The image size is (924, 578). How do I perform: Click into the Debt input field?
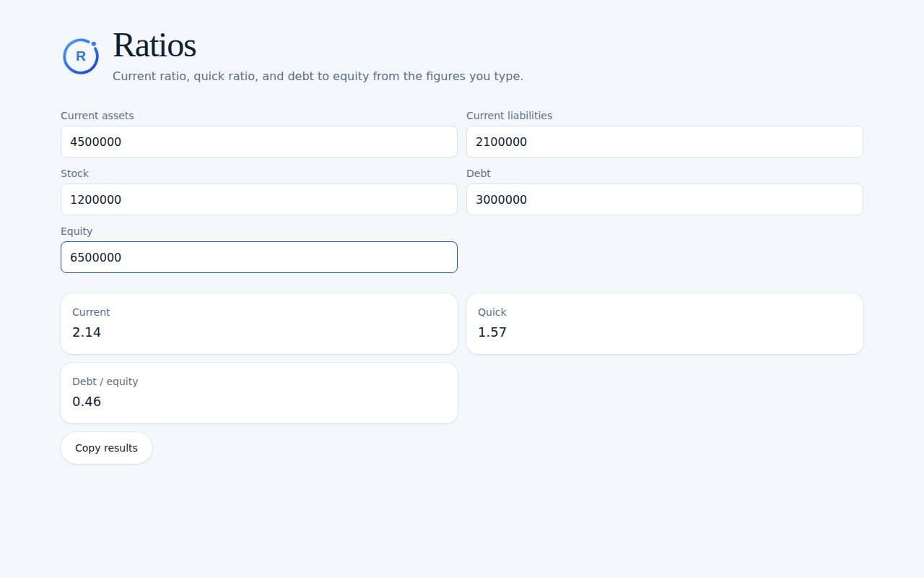[x=665, y=199]
